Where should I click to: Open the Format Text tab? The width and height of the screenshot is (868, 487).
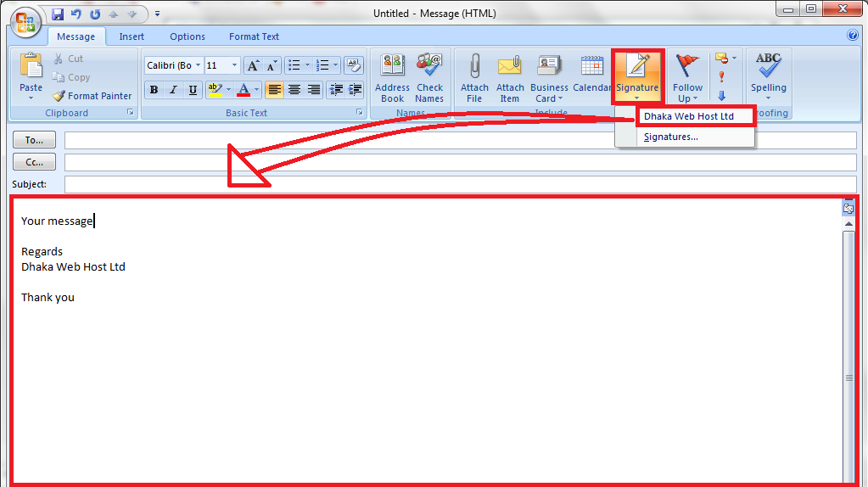254,36
